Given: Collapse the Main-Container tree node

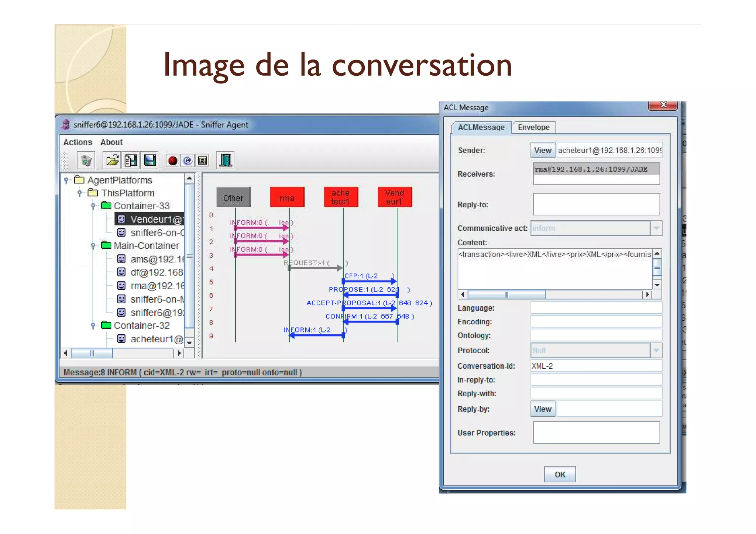Looking at the screenshot, I should [x=93, y=245].
